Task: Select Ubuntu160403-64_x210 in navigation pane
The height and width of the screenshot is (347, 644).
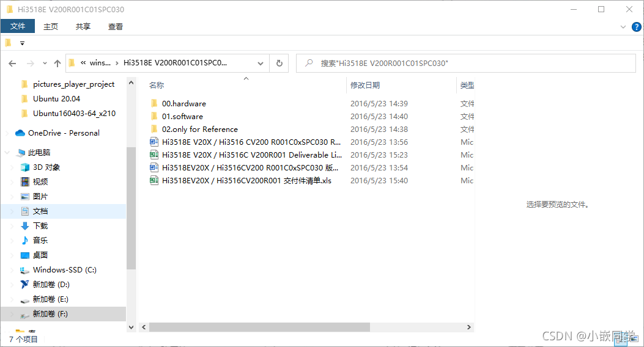Action: [75, 114]
